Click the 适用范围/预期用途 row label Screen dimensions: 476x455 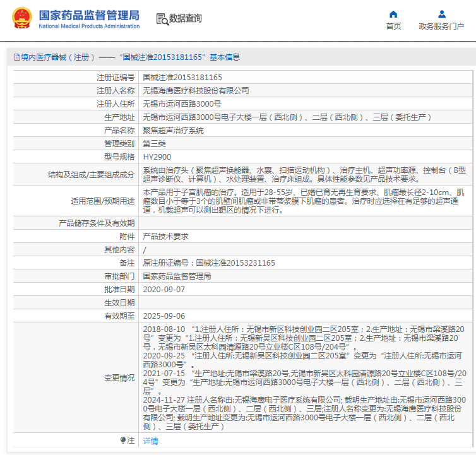click(103, 201)
